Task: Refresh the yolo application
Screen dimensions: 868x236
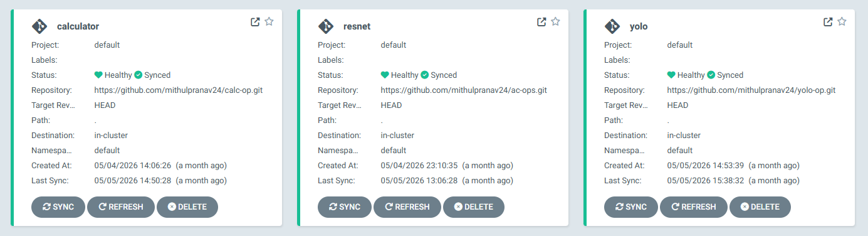Action: click(694, 207)
